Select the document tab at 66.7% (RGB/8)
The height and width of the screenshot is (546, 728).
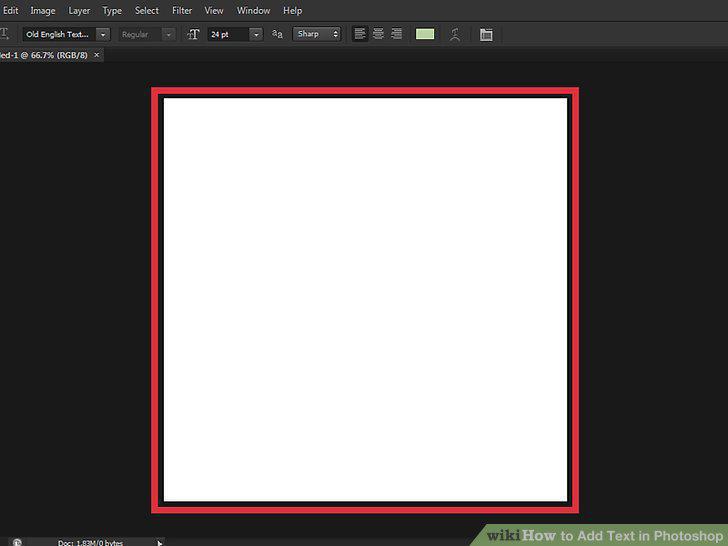point(44,55)
